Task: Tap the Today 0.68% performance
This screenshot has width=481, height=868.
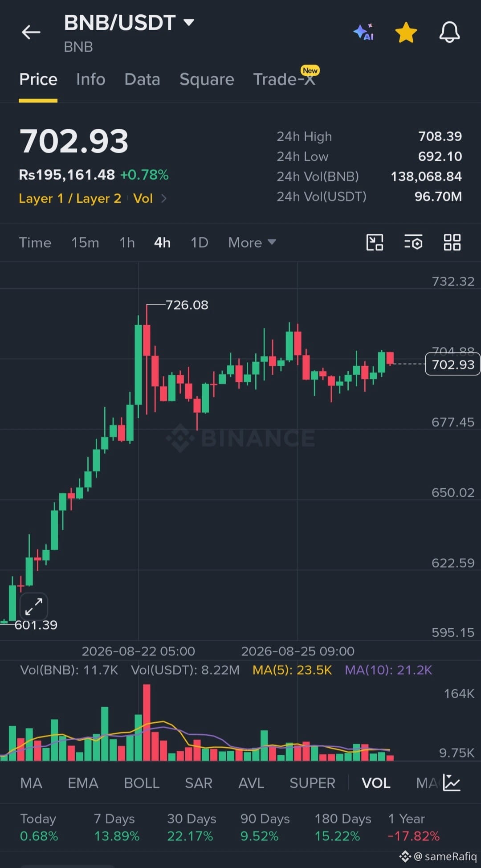Action: (x=39, y=827)
